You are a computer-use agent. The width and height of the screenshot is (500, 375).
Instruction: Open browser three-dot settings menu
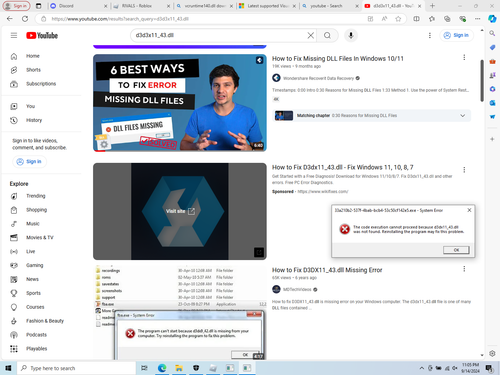(477, 19)
